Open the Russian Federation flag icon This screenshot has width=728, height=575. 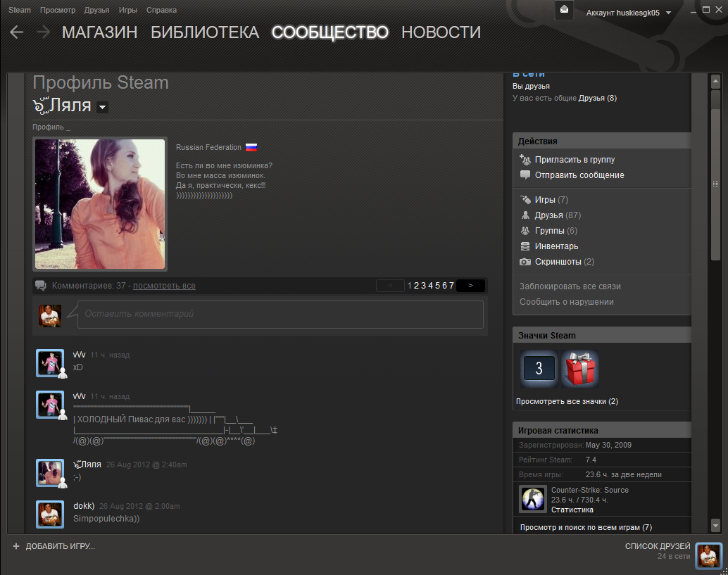tap(251, 148)
